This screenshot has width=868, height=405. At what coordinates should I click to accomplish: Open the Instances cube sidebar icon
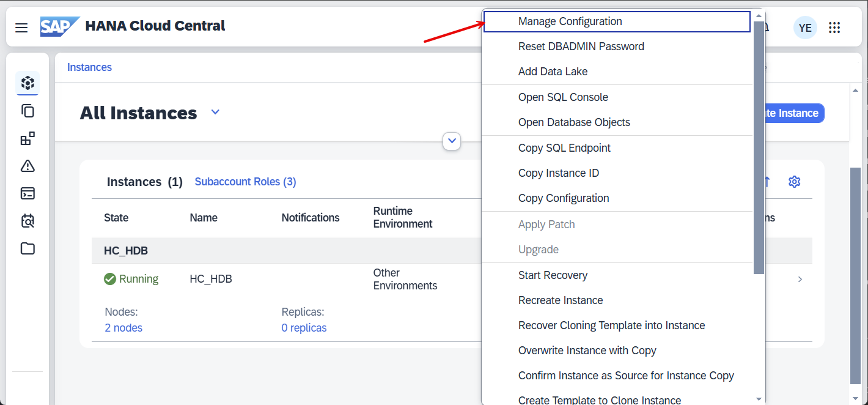coord(28,83)
